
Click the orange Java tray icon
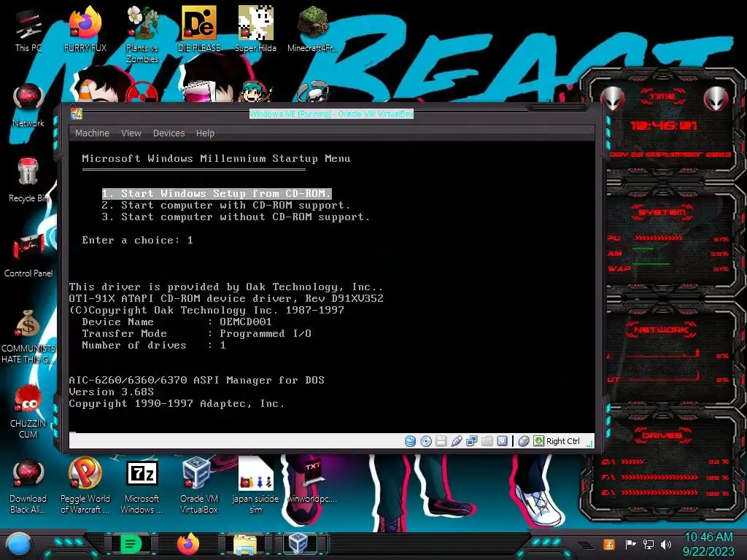[609, 544]
